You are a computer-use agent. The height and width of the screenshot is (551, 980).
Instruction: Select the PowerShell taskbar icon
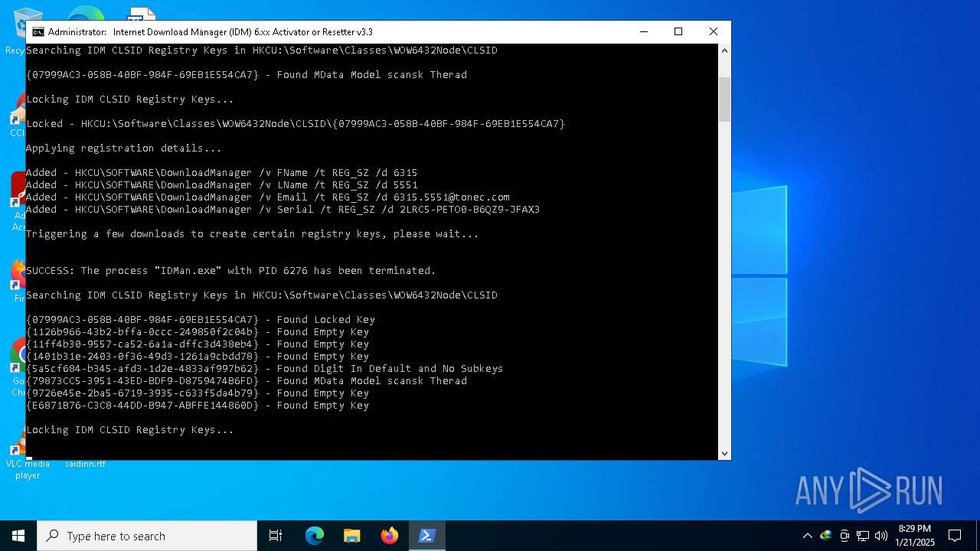click(427, 536)
